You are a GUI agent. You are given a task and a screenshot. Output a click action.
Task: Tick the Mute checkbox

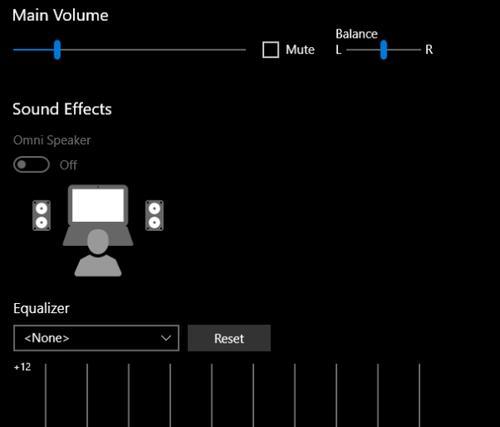pyautogui.click(x=271, y=50)
